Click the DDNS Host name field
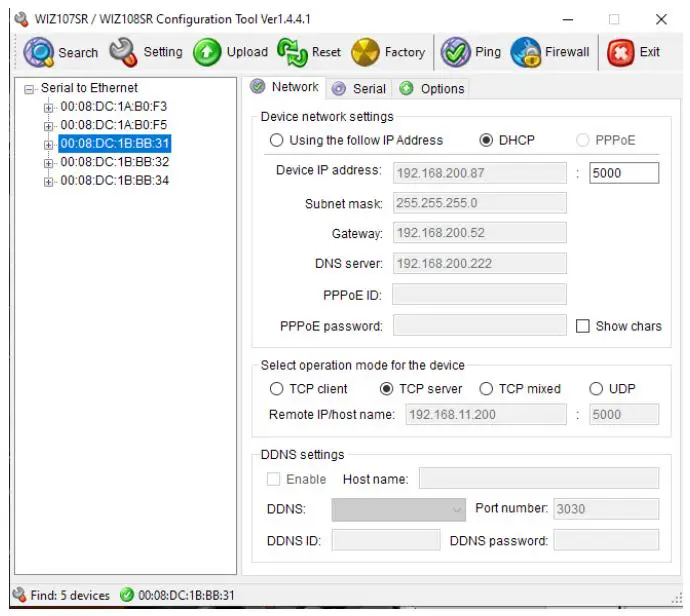Image resolution: width=690 pixels, height=616 pixels. (539, 478)
